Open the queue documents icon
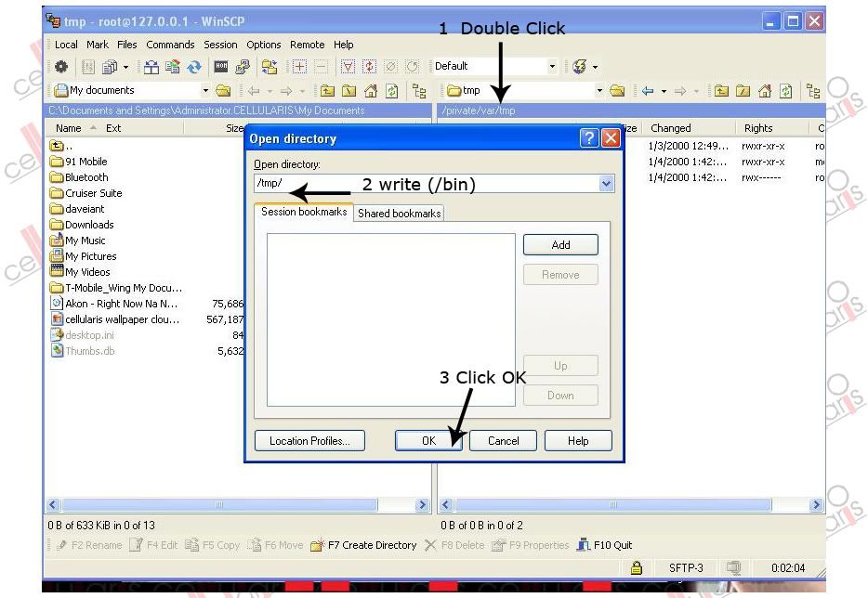Image resolution: width=868 pixels, height=598 pixels. (x=110, y=67)
